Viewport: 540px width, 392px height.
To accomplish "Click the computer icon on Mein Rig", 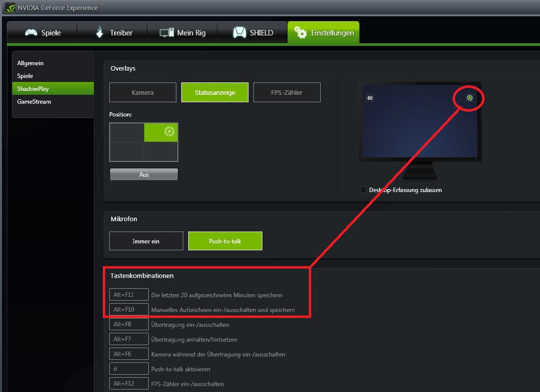I will (166, 33).
